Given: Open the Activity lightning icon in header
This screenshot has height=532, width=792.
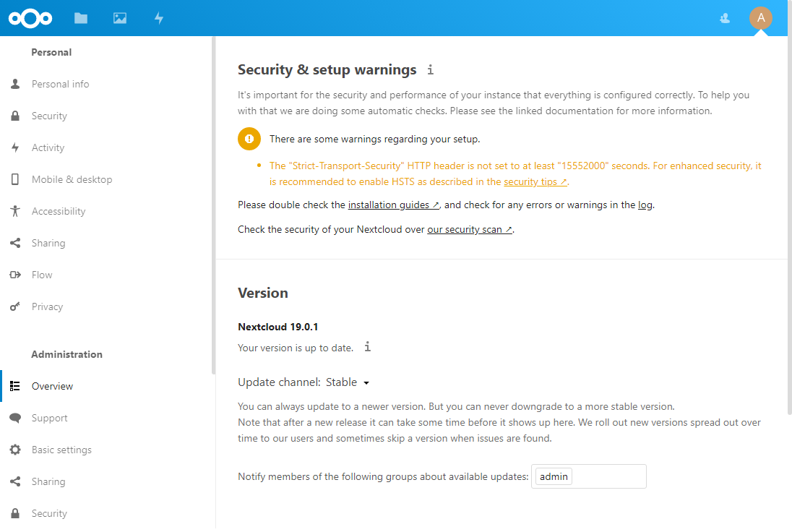Looking at the screenshot, I should point(158,19).
